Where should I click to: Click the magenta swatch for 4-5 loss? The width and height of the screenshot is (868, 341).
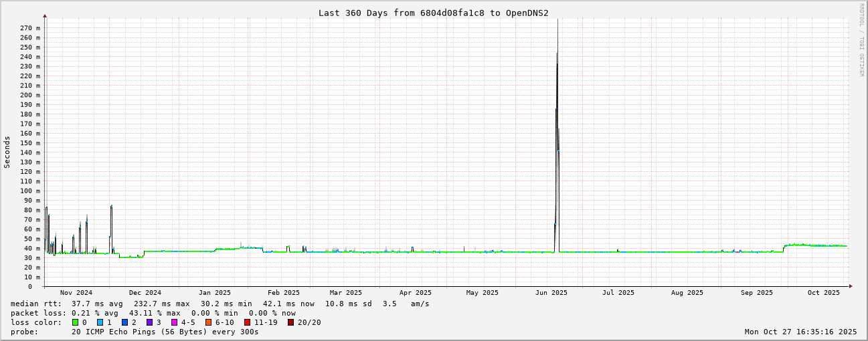[x=174, y=322]
